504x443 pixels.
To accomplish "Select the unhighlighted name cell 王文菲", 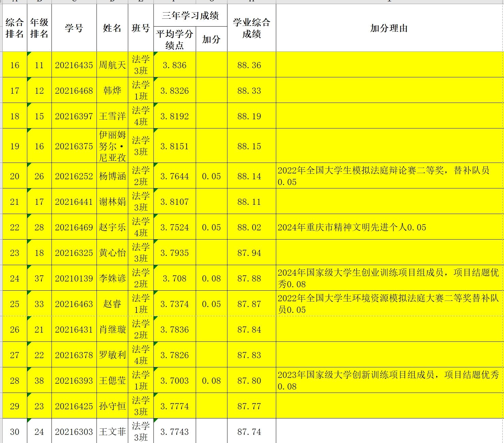I will [112, 431].
